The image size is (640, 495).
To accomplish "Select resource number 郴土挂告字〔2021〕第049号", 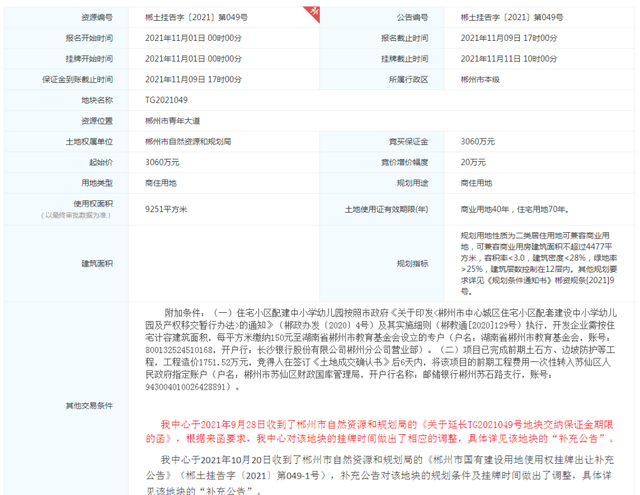I will (196, 18).
